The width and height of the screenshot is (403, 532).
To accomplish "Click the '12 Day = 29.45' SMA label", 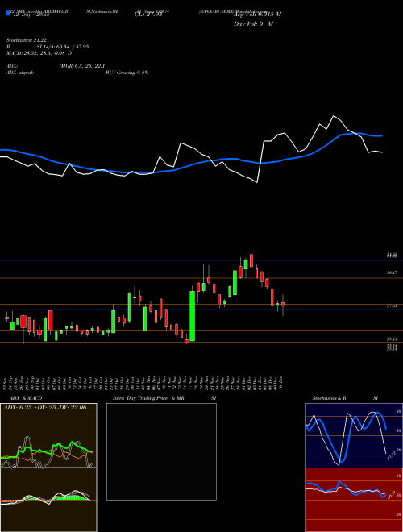I will coord(31,15).
